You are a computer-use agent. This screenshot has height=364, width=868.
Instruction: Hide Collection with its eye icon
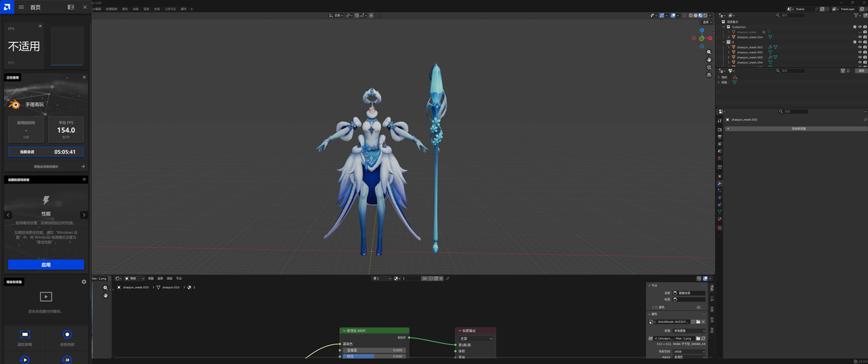click(860, 27)
